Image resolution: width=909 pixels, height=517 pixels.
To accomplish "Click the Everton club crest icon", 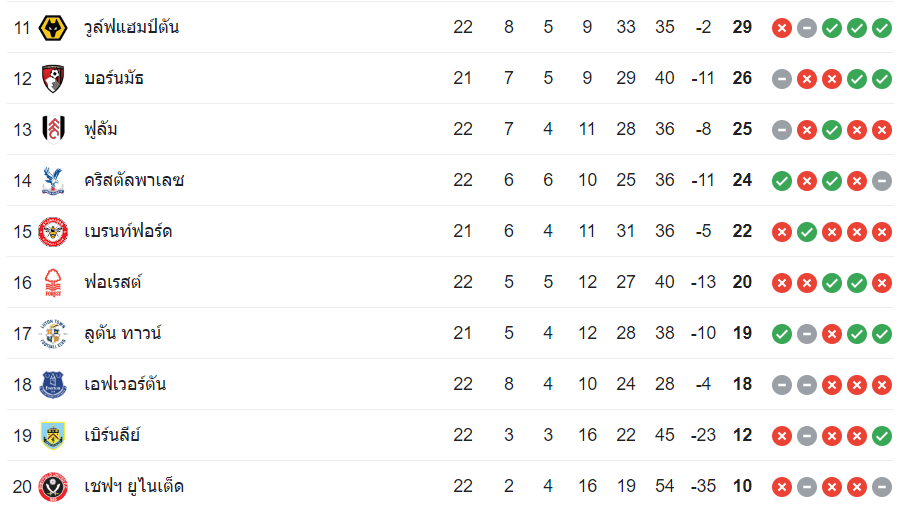I will click(52, 384).
